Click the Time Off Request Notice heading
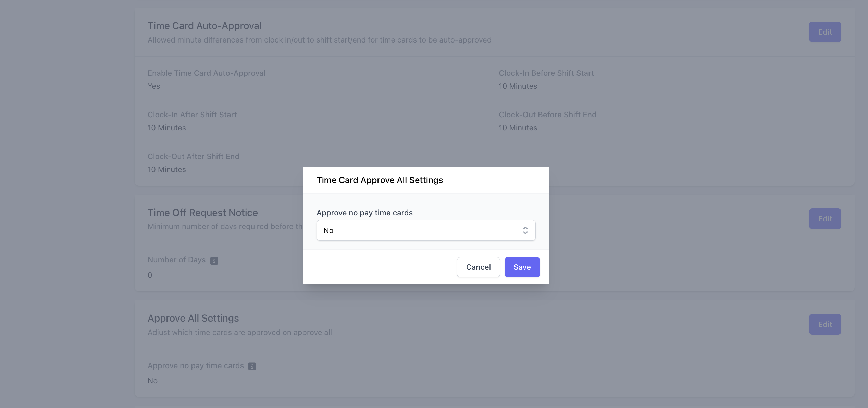 click(x=202, y=213)
